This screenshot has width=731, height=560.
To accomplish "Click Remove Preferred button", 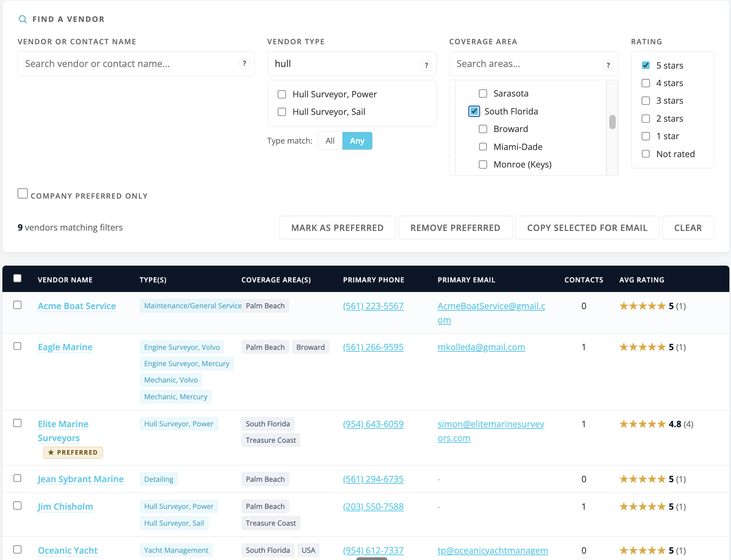I will pyautogui.click(x=455, y=228).
